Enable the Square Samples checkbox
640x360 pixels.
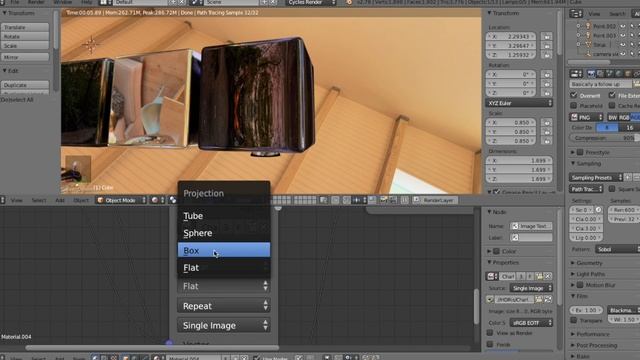pos(612,189)
